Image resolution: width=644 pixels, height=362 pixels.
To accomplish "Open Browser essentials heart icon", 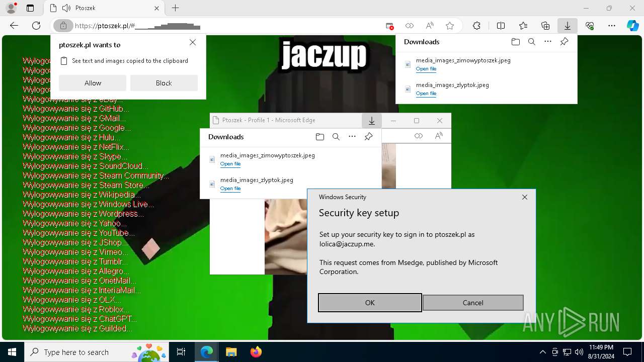I will point(590,26).
